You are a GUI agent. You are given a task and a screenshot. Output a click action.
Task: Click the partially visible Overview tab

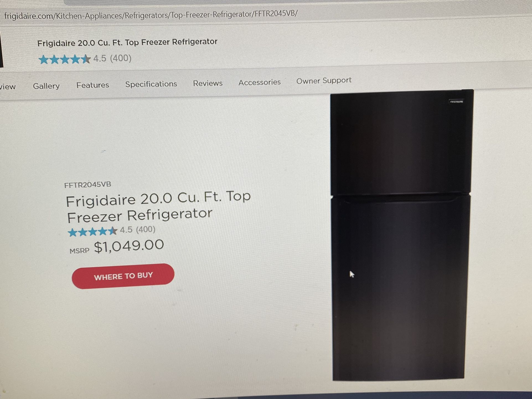[x=8, y=87]
